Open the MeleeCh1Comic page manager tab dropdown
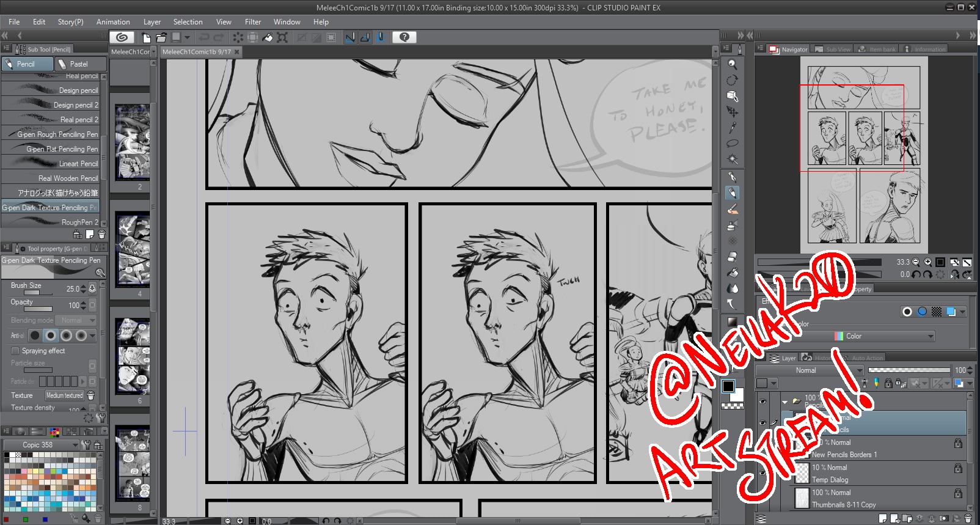The width and height of the screenshot is (980, 525). click(153, 52)
